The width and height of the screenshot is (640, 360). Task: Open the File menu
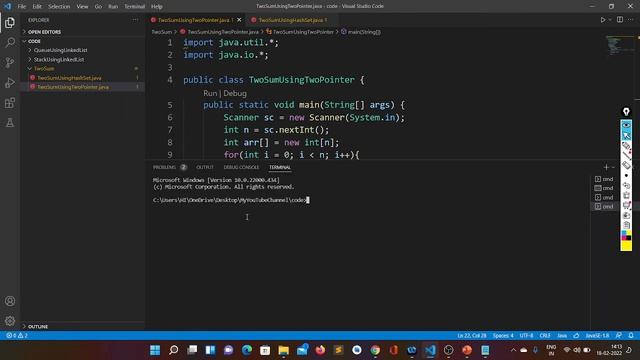(22, 6)
